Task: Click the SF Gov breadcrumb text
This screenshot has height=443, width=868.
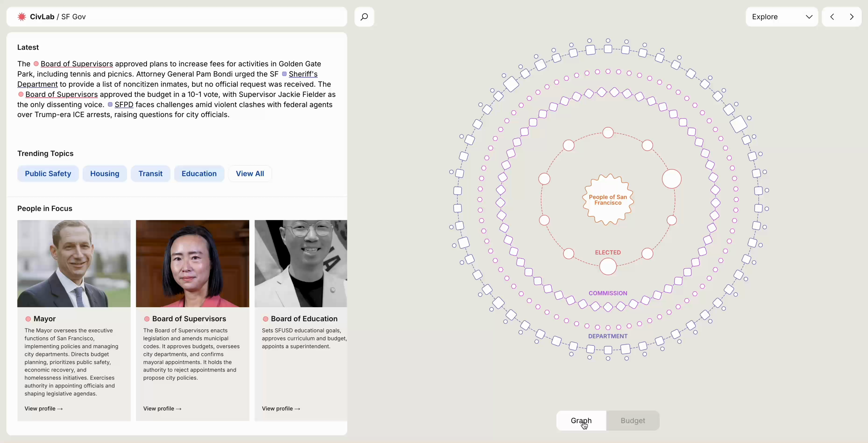Action: click(x=73, y=17)
